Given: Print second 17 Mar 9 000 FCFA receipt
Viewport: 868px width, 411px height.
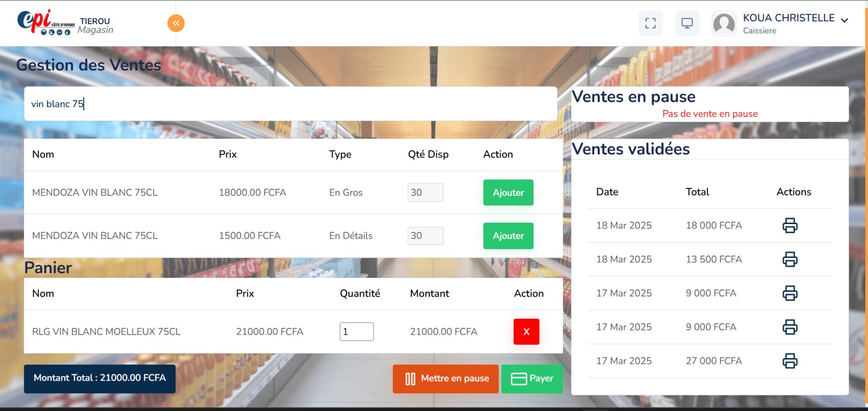Looking at the screenshot, I should point(790,327).
